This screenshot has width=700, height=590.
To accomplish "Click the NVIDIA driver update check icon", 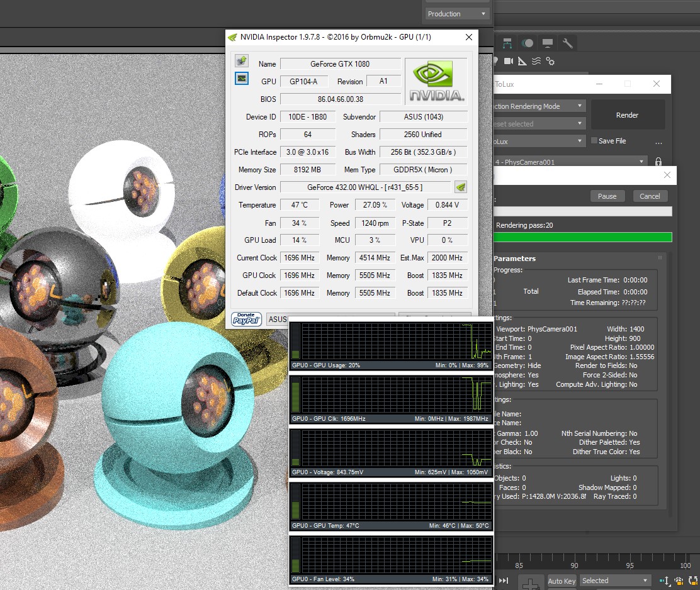I will (x=461, y=187).
